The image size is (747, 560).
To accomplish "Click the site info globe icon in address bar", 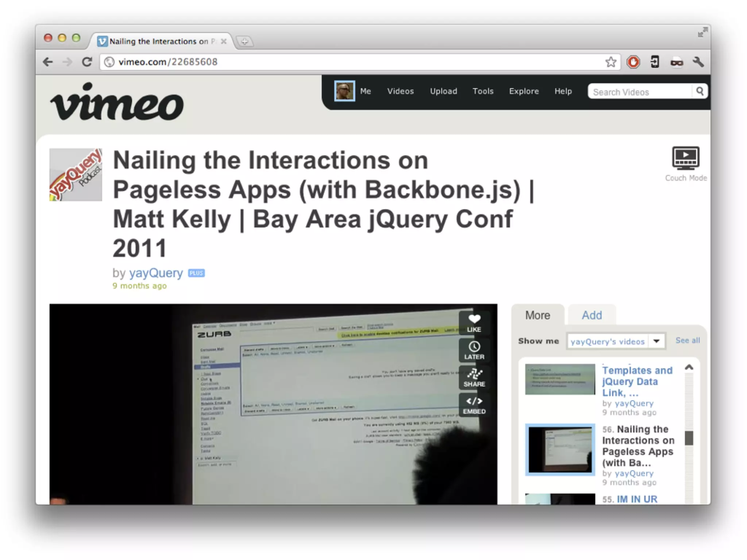I will coord(109,62).
